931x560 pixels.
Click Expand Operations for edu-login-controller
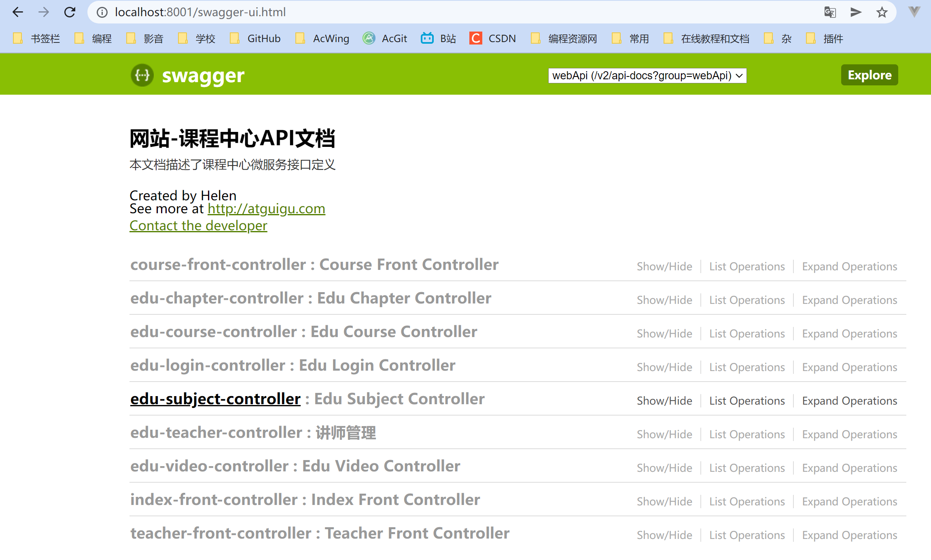point(850,367)
